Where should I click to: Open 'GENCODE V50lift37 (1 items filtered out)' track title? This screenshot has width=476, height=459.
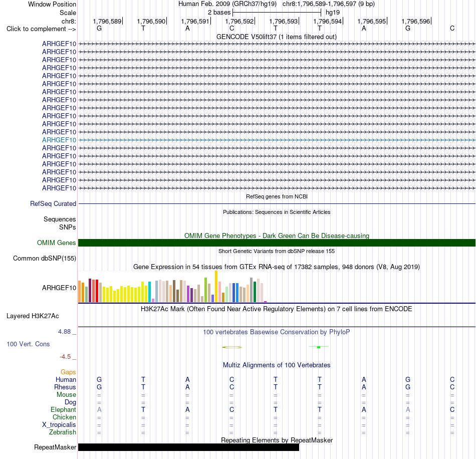pos(276,37)
